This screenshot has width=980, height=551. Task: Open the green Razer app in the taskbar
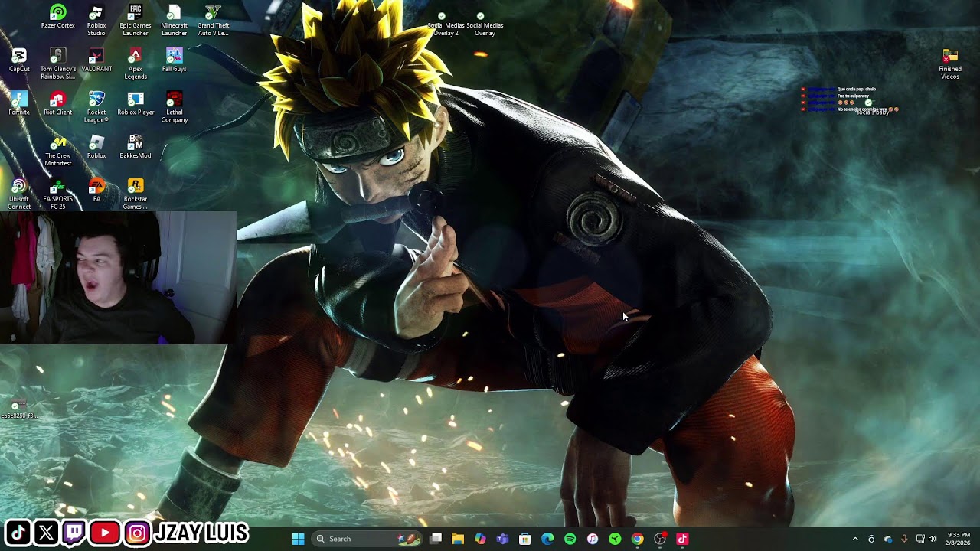pyautogui.click(x=615, y=539)
